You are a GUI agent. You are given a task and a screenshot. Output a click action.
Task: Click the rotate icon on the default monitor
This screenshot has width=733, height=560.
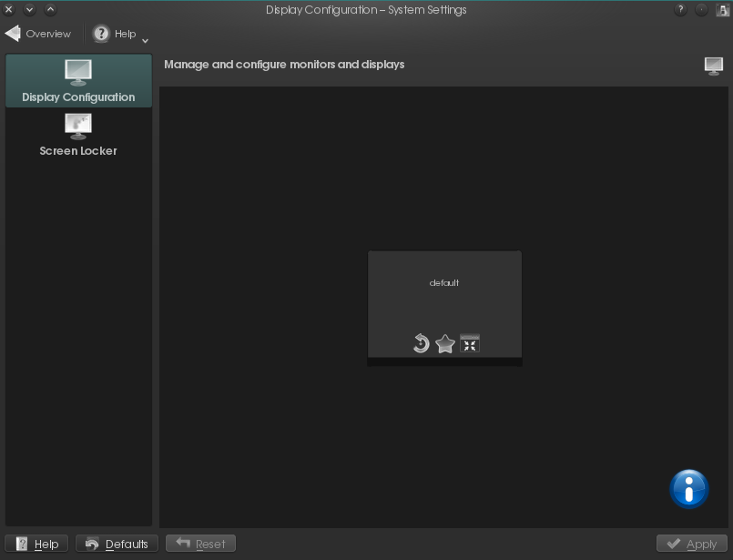(x=421, y=343)
